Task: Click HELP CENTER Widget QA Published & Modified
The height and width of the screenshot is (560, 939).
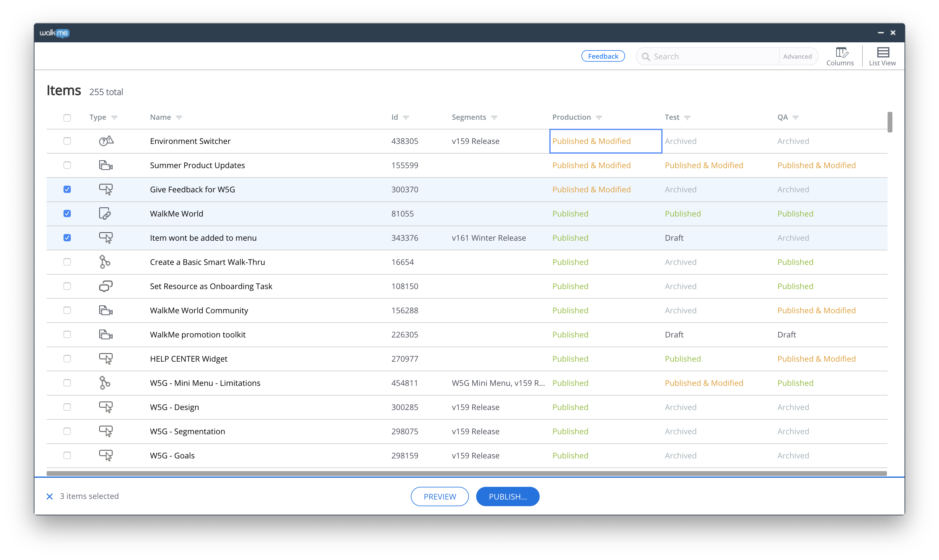Action: click(816, 359)
